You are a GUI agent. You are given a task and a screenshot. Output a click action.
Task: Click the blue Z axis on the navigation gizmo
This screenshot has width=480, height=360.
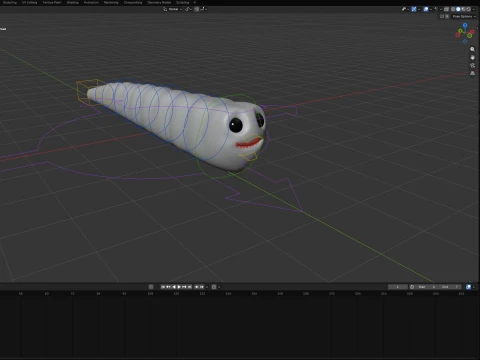coord(465,25)
